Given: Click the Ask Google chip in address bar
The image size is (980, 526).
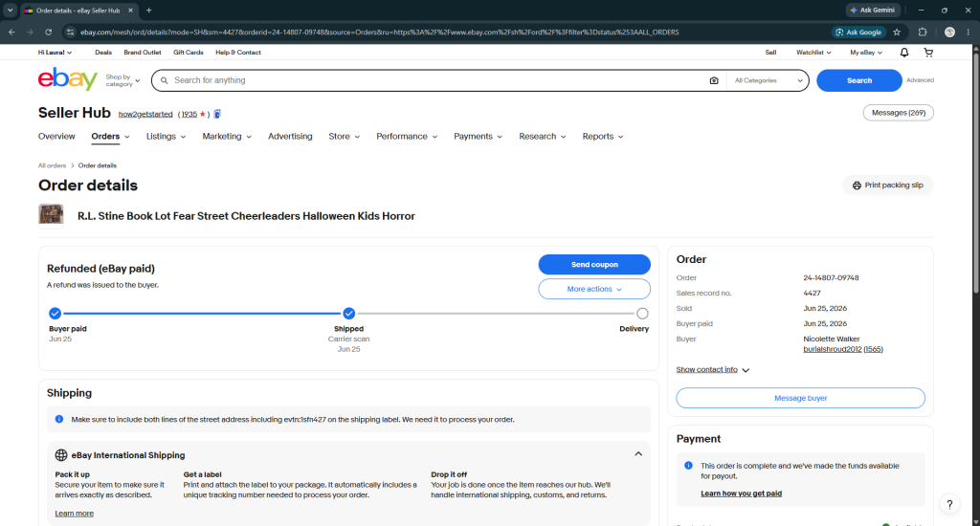Looking at the screenshot, I should tap(858, 32).
